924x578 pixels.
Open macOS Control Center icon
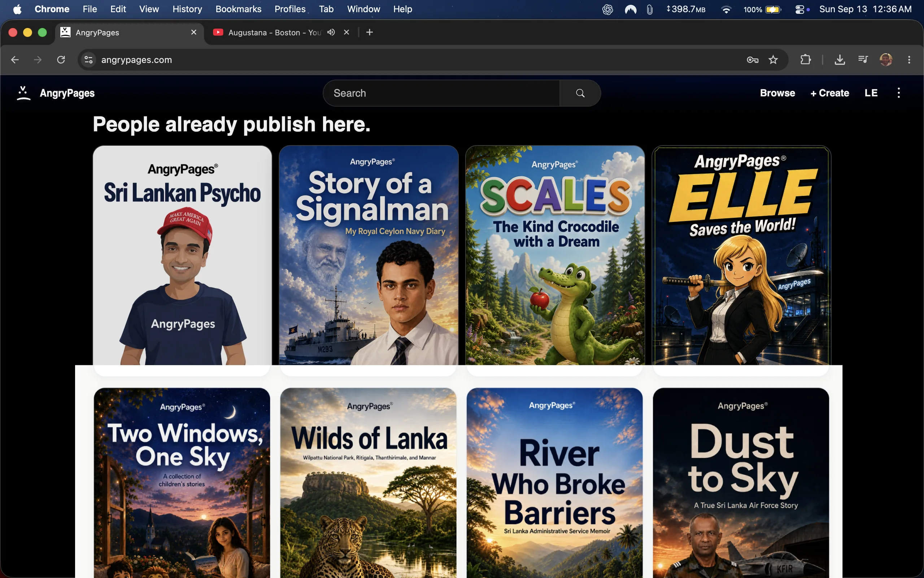click(x=799, y=9)
